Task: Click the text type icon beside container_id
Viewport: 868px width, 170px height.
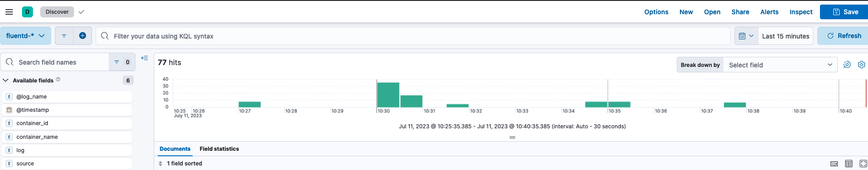Action: 9,123
